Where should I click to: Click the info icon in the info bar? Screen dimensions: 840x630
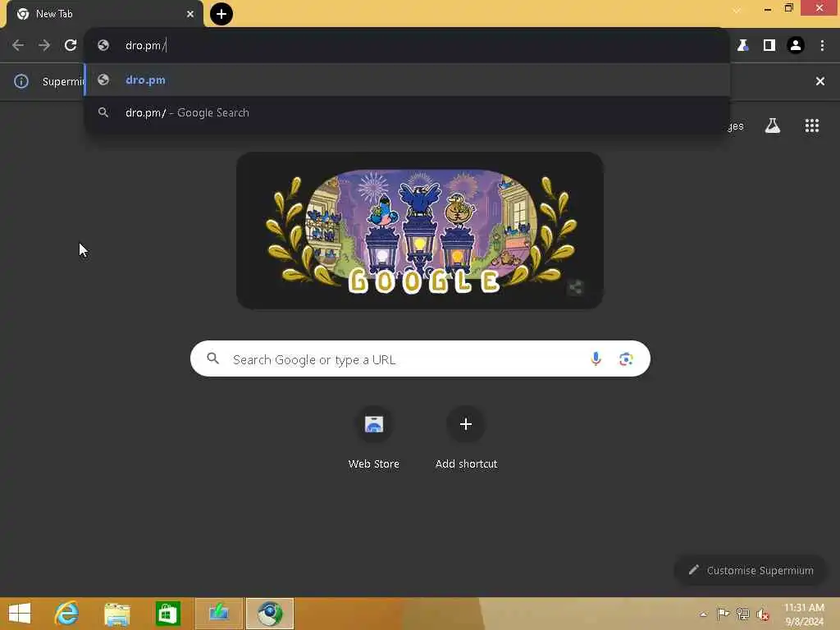point(21,81)
